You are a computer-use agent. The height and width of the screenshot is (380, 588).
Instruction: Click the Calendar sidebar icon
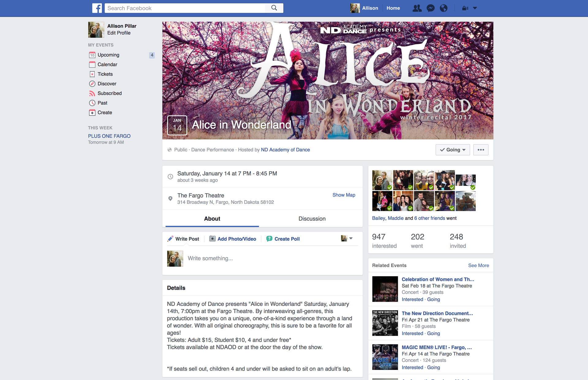(92, 65)
